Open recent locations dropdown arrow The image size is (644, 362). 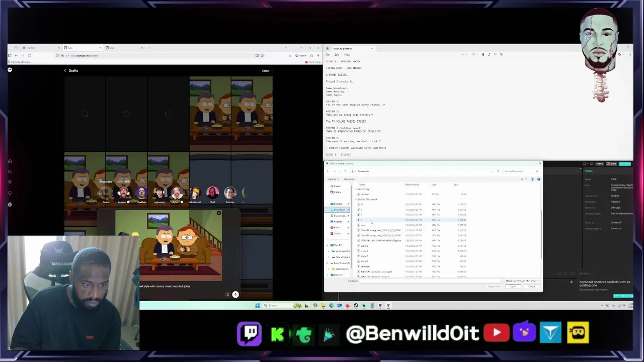[340, 171]
